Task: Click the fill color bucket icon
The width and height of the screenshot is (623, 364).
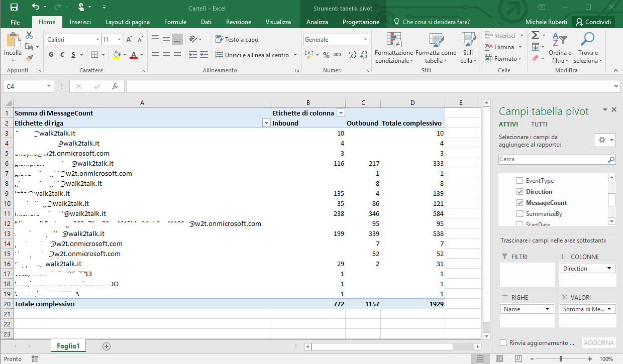Action: [x=116, y=55]
